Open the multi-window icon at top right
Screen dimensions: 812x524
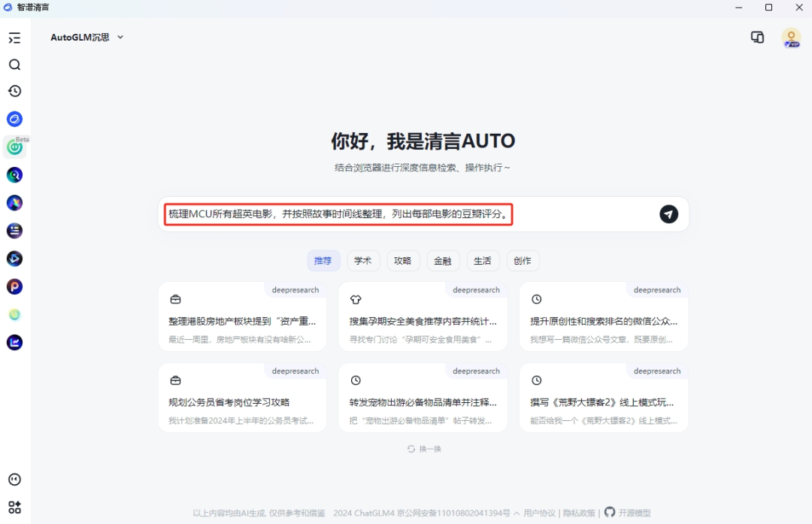pyautogui.click(x=757, y=38)
